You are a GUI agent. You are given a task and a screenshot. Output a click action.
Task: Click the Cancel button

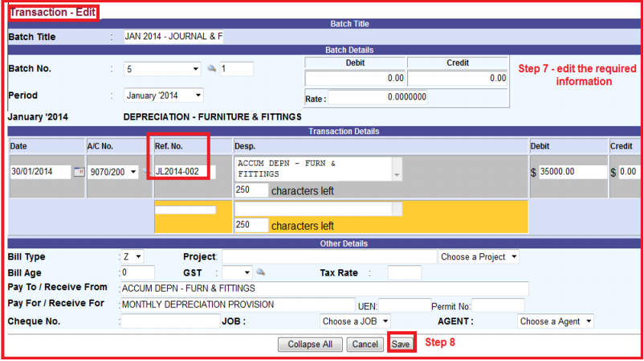tap(365, 344)
